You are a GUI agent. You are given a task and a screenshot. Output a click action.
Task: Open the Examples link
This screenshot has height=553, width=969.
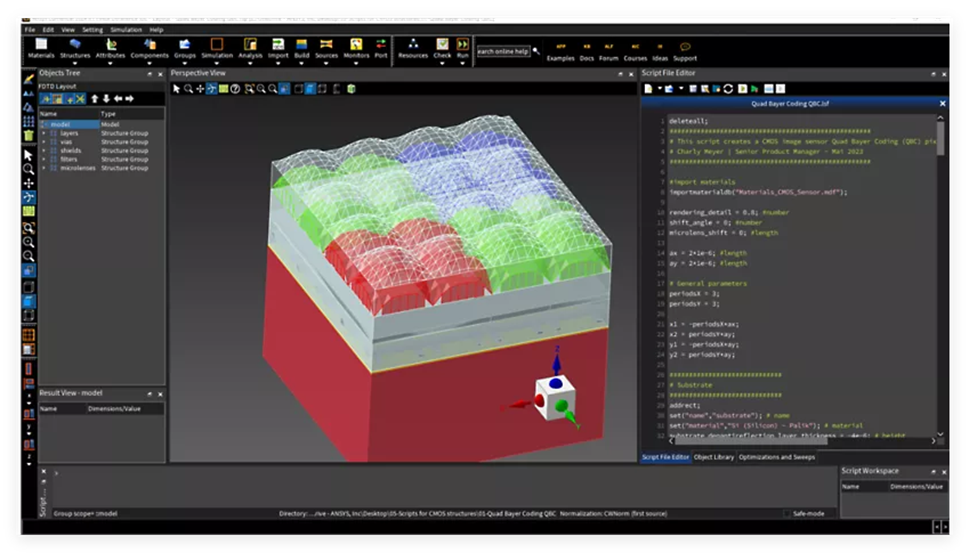pos(561,53)
